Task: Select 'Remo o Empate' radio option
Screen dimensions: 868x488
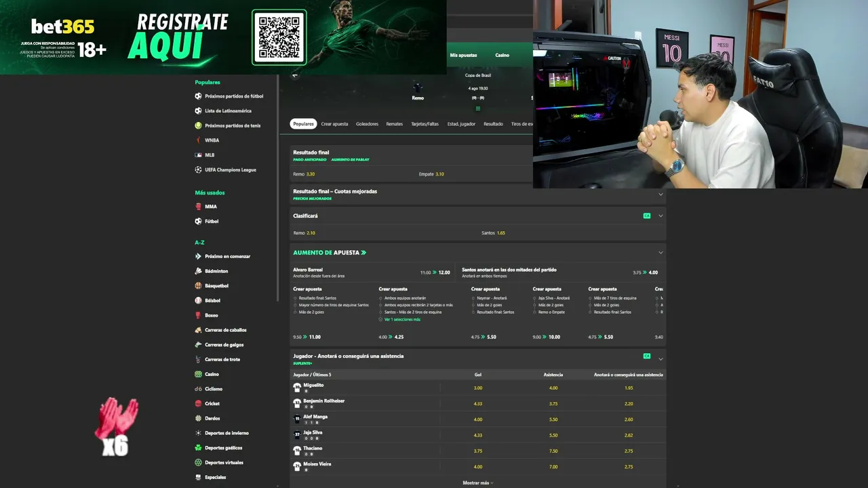Action: coord(535,312)
